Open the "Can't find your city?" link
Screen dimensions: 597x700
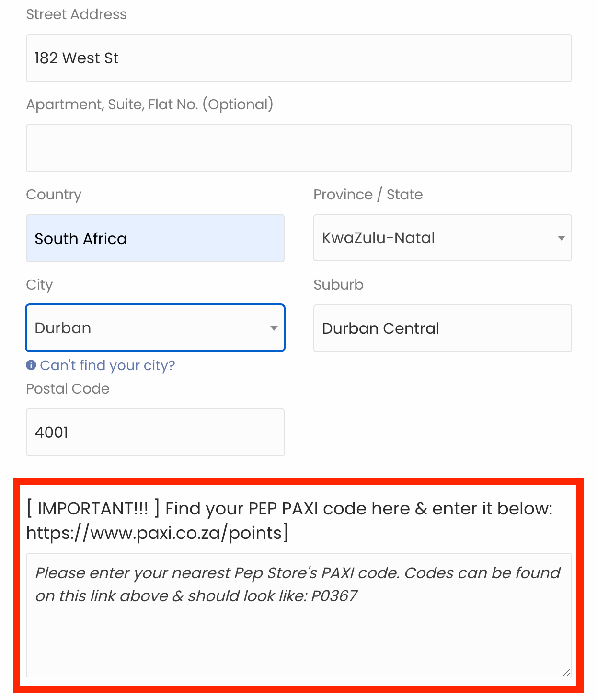(x=107, y=365)
